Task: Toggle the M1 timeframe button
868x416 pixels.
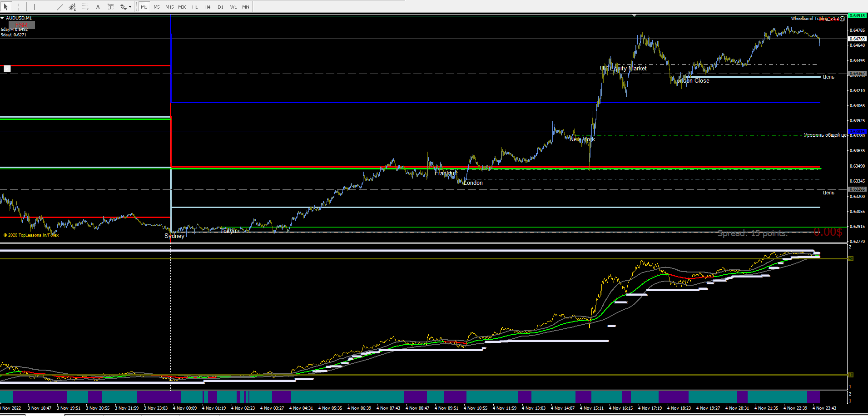Action: click(x=144, y=7)
